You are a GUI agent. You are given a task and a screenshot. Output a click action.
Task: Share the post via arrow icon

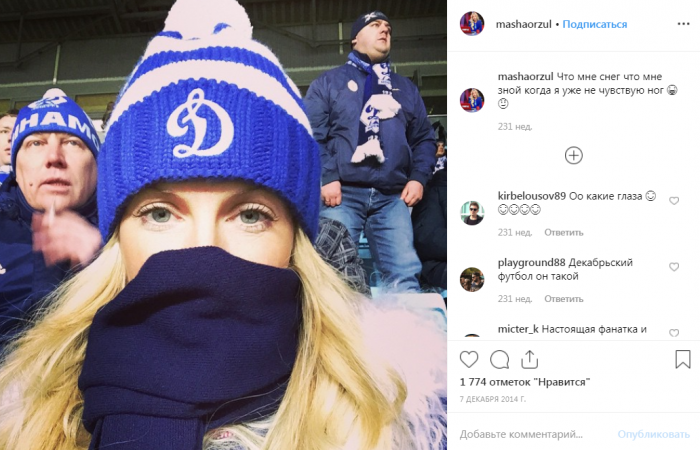(x=529, y=359)
